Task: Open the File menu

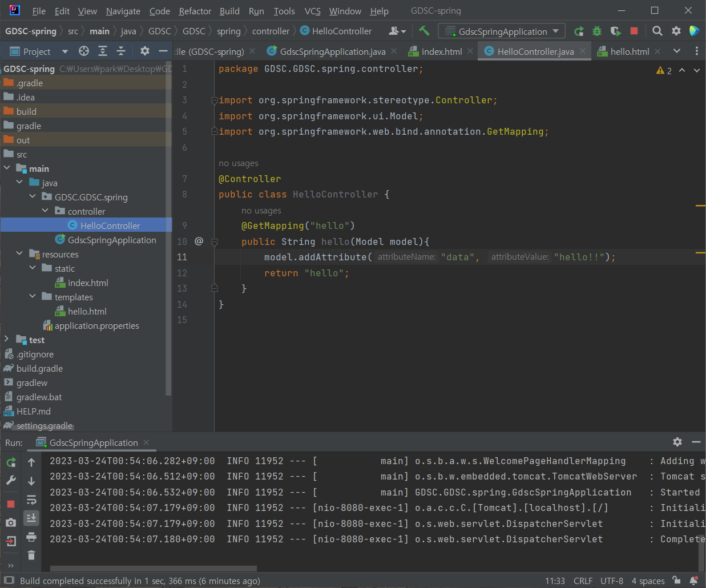Action: coord(39,11)
